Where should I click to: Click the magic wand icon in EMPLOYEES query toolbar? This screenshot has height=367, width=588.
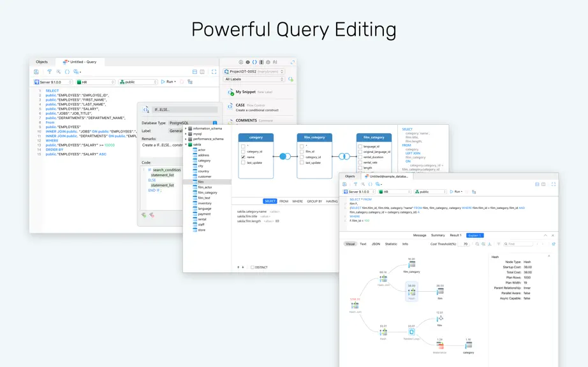59,71
